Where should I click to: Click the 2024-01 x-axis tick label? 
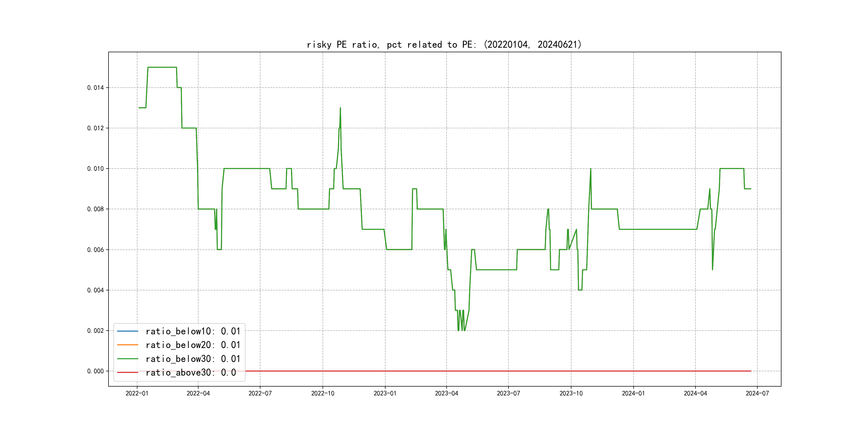[x=633, y=393]
